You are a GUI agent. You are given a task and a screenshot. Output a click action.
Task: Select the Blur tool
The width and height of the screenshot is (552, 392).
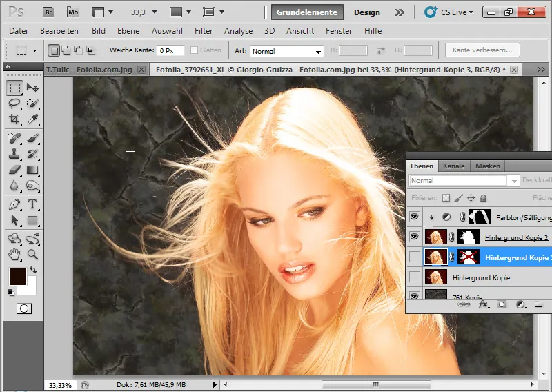click(x=14, y=186)
